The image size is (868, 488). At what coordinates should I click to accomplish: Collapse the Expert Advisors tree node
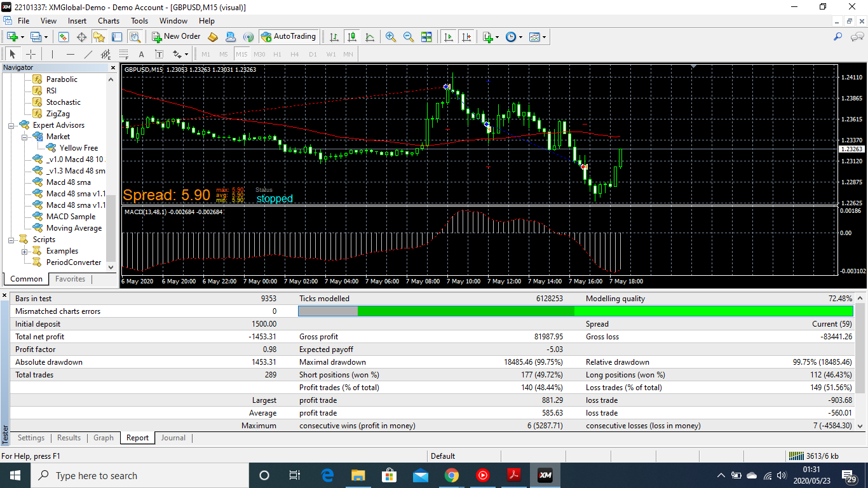(11, 125)
